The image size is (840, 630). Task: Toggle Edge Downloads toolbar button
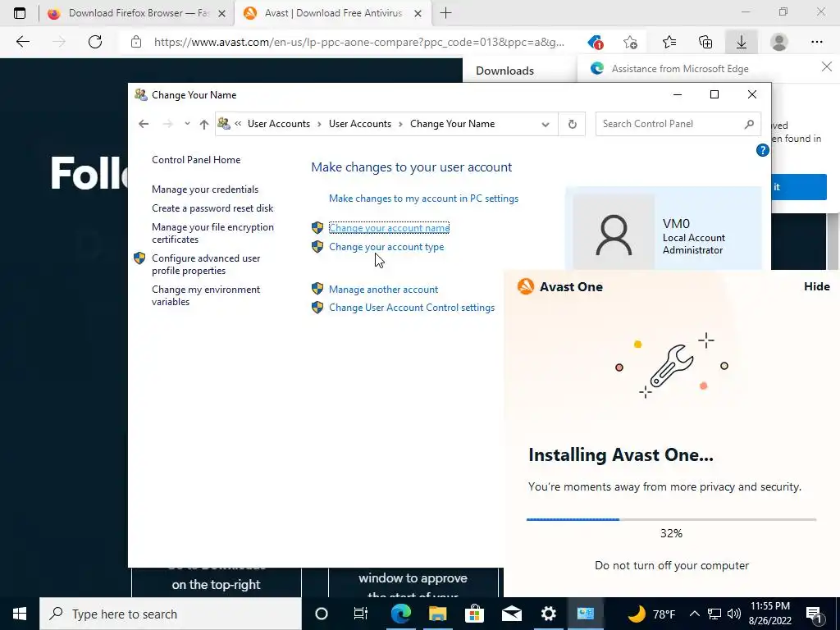(742, 42)
